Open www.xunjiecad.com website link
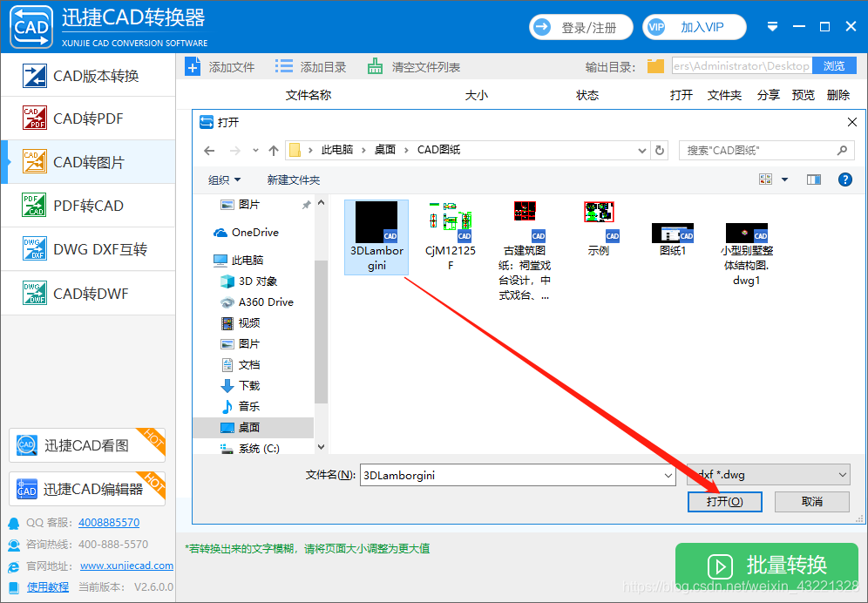The image size is (868, 603). pos(126,566)
